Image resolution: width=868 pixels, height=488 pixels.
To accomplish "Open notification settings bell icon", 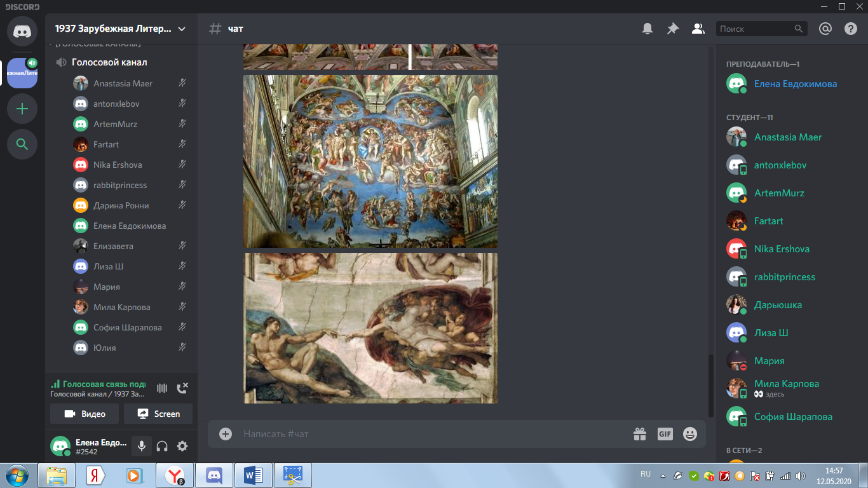I will tap(648, 29).
